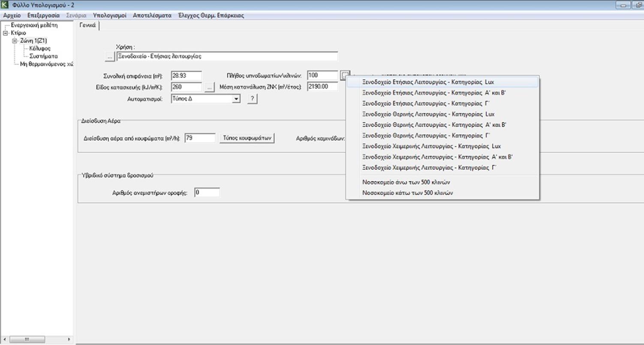Click the Είδος κατασκευής value field
The width and height of the screenshot is (644, 345).
tap(186, 87)
